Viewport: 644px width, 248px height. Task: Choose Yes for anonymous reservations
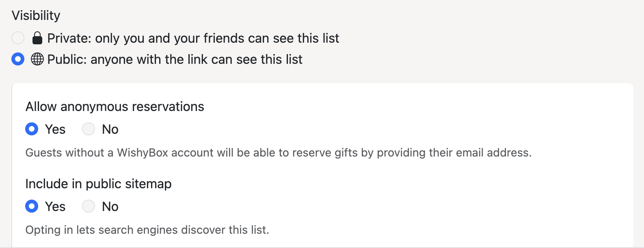[32, 129]
